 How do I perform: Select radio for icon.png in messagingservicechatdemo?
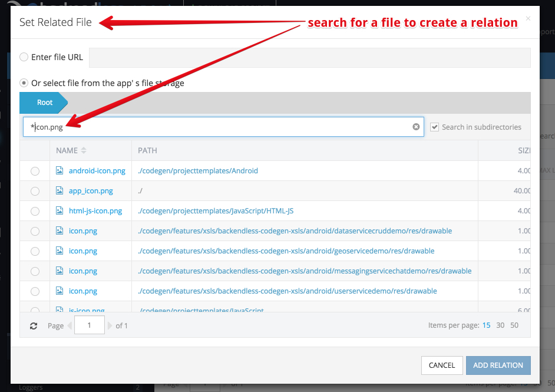tap(35, 271)
